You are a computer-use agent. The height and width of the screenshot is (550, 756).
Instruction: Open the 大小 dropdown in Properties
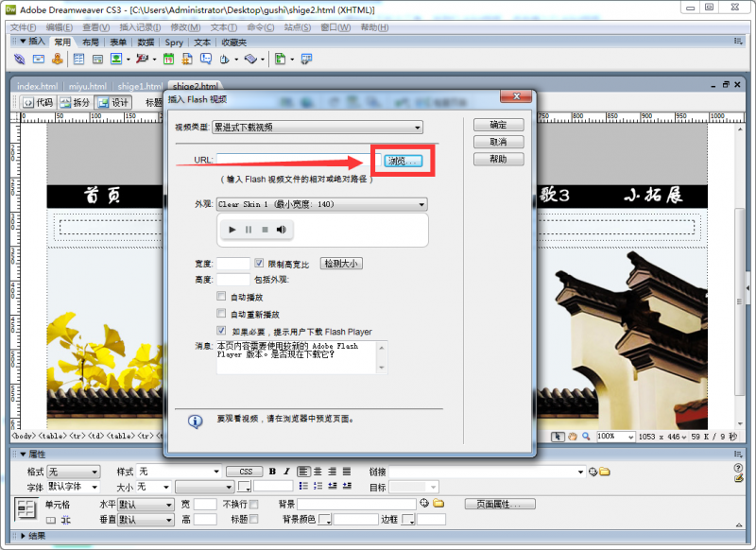153,487
